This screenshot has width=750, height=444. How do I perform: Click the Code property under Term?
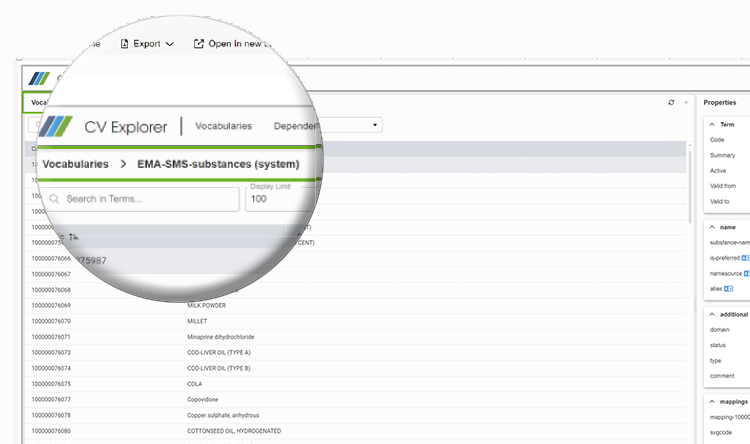717,140
